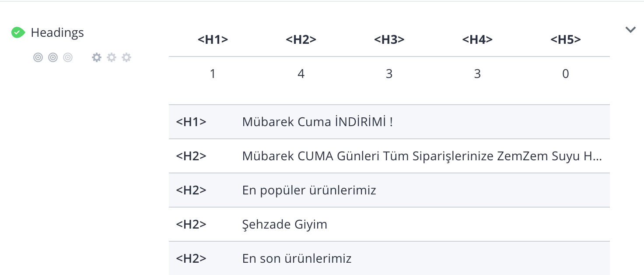Click the H2 count value 4

301,74
